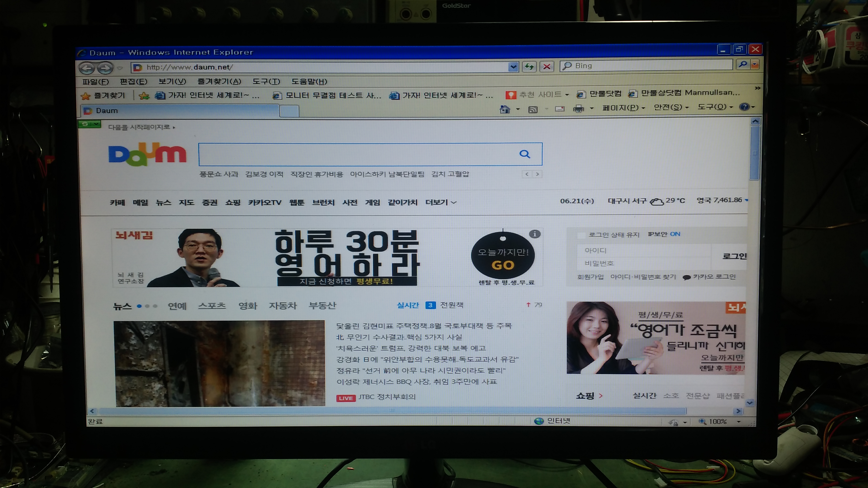Open the 즐겨찾기(A) menu

tap(219, 82)
